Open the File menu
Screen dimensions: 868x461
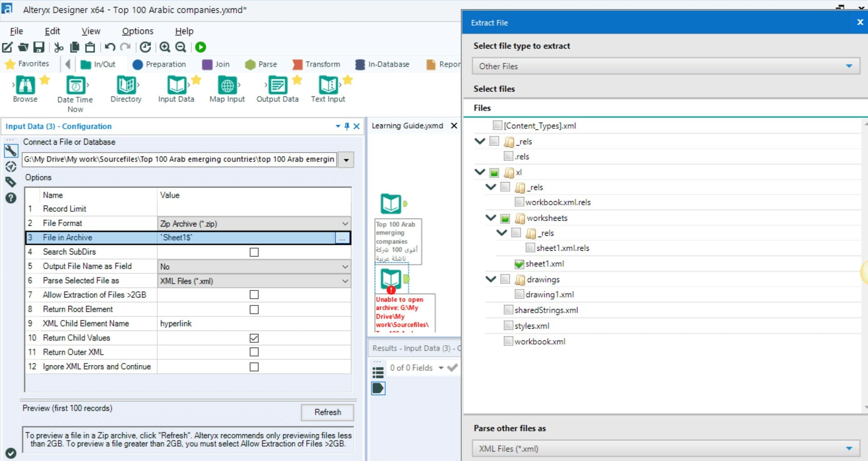[x=16, y=31]
